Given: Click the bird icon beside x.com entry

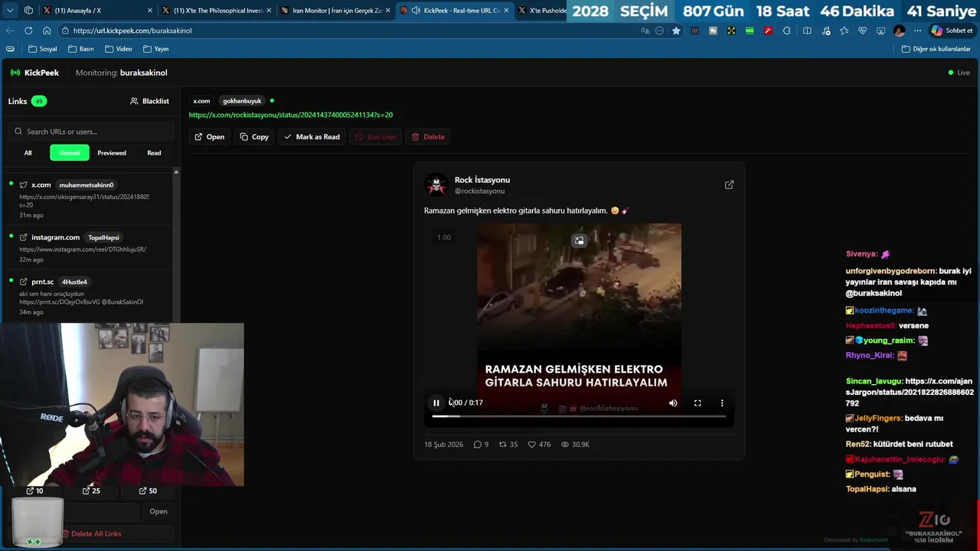Looking at the screenshot, I should (x=23, y=184).
